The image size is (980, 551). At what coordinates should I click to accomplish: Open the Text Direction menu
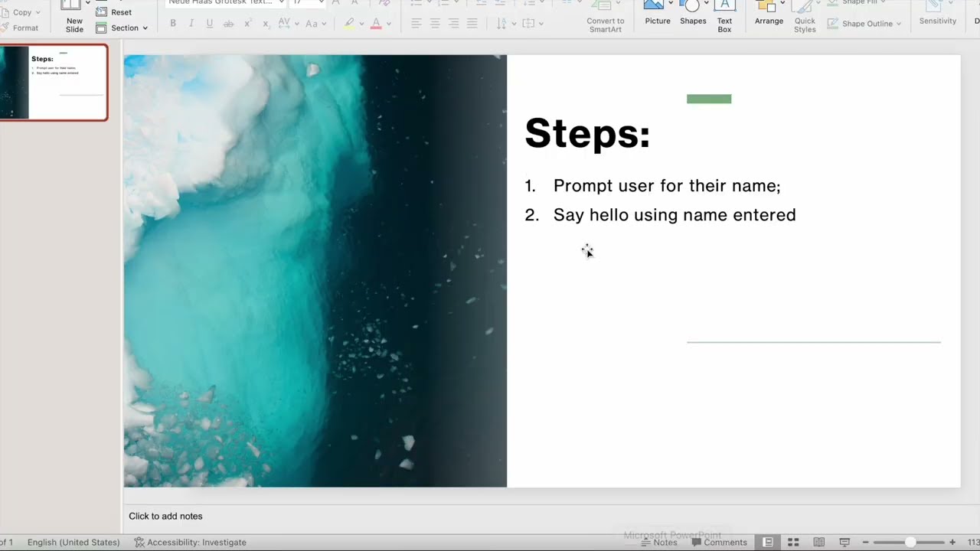pyautogui.click(x=505, y=24)
